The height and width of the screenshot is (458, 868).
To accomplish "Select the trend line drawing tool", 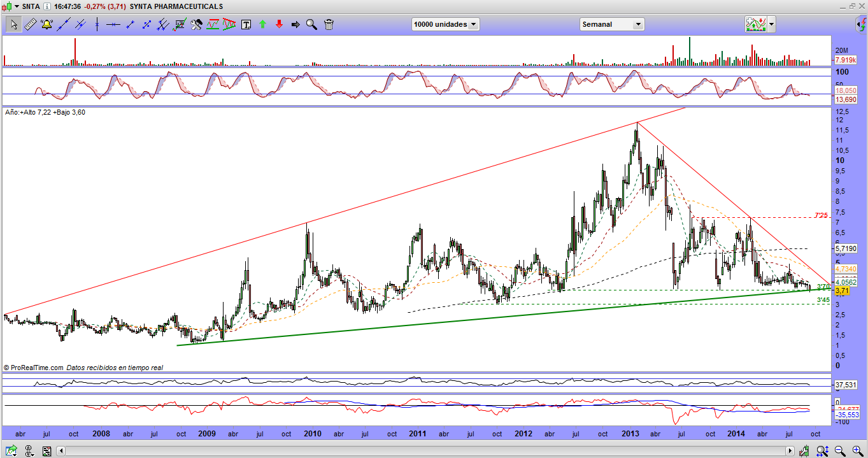I will coord(63,24).
